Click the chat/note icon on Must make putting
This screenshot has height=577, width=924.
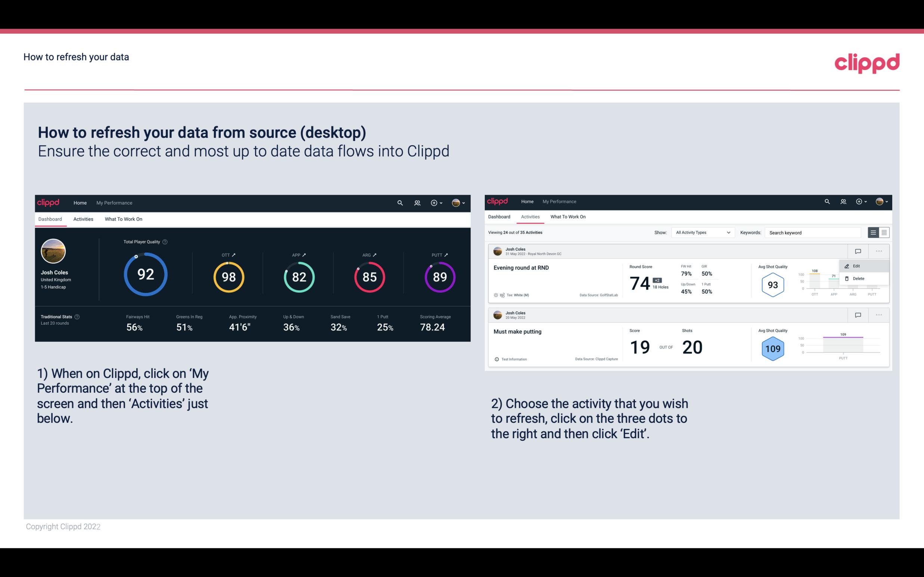(858, 314)
